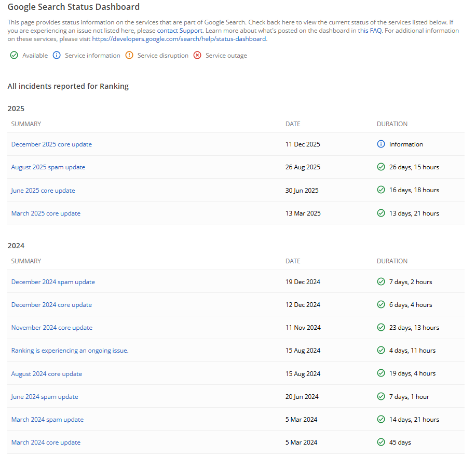
Task: Click the check icon beside November 2024 core update
Action: click(x=380, y=327)
